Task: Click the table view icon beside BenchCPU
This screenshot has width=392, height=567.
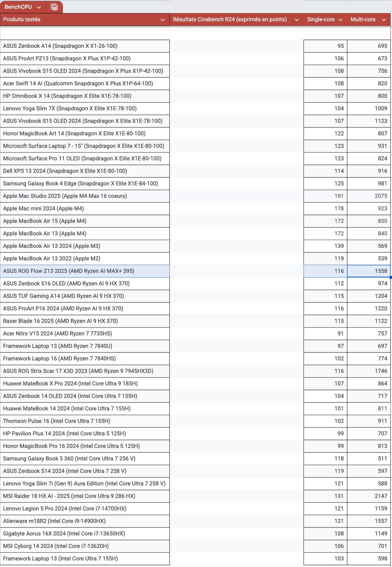Action: click(x=54, y=7)
